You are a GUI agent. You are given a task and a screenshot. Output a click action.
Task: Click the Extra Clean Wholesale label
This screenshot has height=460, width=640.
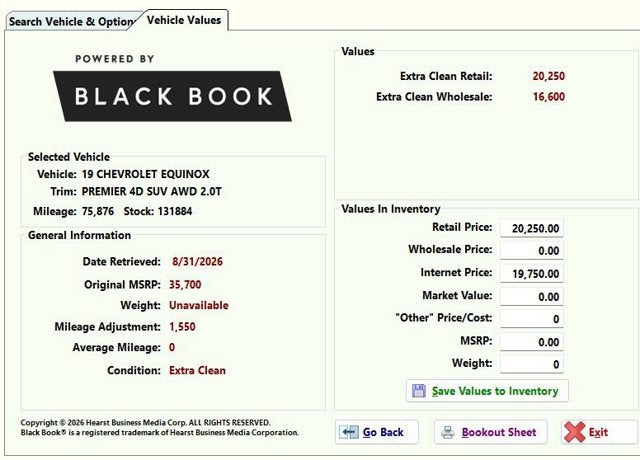coord(434,97)
